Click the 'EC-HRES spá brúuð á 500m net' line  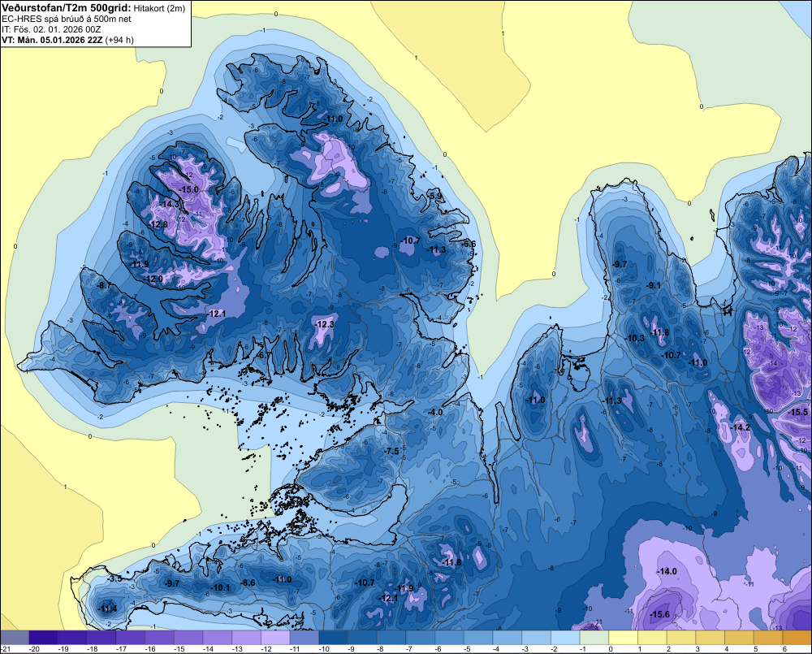(x=67, y=19)
